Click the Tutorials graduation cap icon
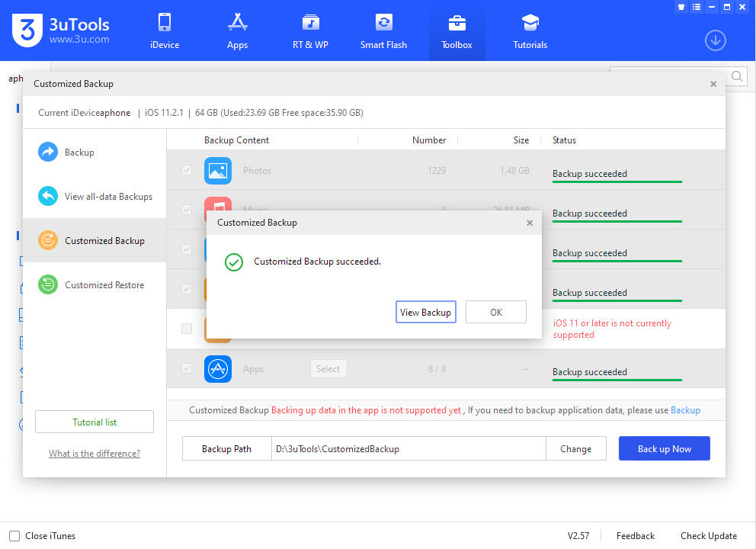Image resolution: width=756 pixels, height=549 pixels. [530, 23]
